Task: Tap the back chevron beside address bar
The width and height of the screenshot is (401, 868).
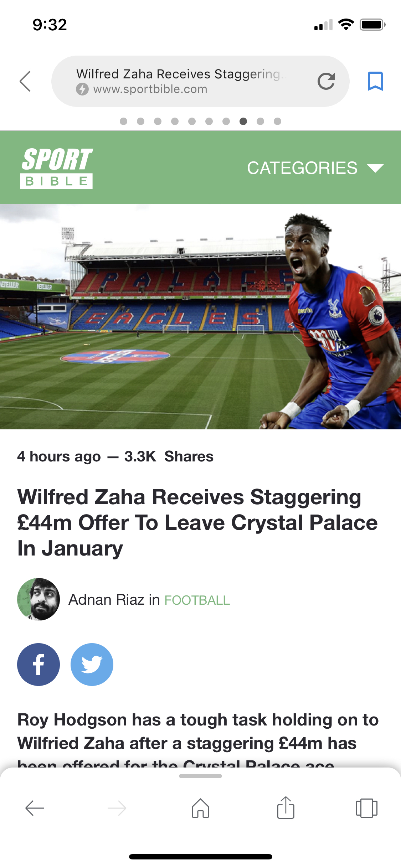Action: [x=25, y=81]
